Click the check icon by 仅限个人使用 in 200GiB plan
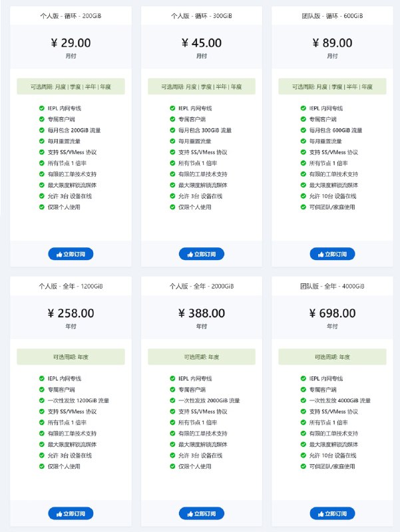Image resolution: width=400 pixels, height=532 pixels. [42, 207]
